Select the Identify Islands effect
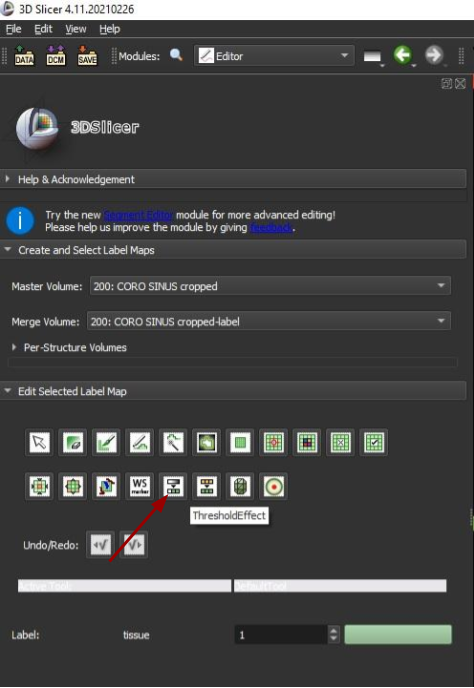The width and height of the screenshot is (474, 688). 273,442
